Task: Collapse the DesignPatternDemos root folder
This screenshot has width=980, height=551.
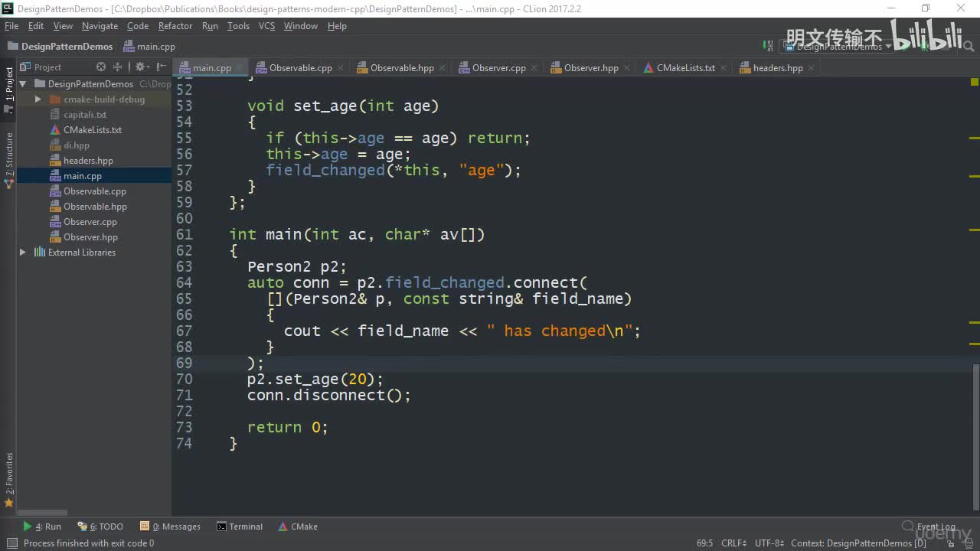Action: 23,84
